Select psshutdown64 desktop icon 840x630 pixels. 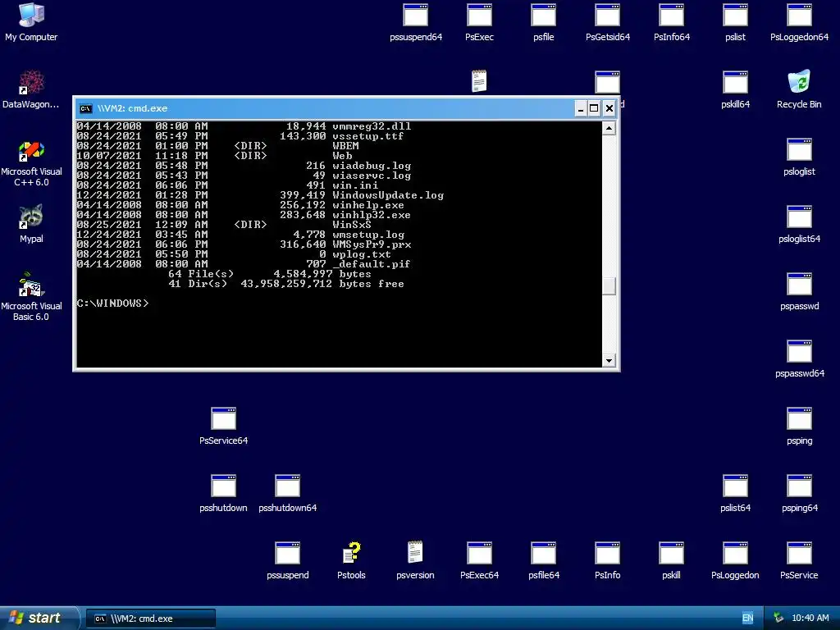click(x=287, y=493)
